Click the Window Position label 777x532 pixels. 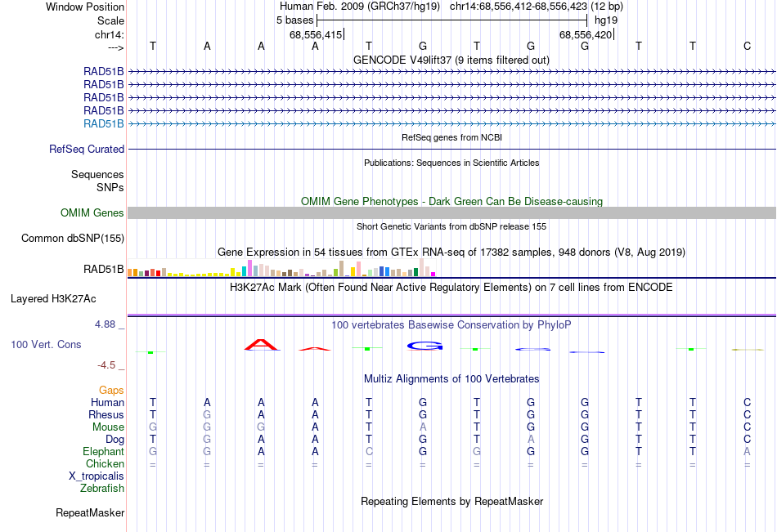[x=85, y=7]
